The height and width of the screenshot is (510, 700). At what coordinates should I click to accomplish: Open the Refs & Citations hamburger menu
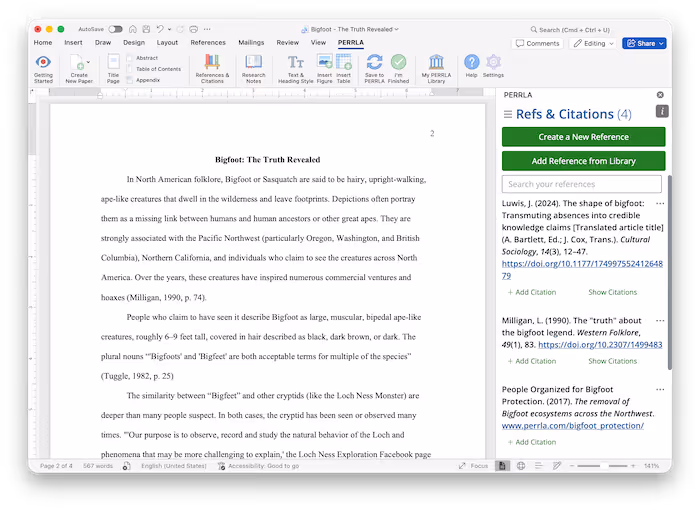pyautogui.click(x=508, y=114)
